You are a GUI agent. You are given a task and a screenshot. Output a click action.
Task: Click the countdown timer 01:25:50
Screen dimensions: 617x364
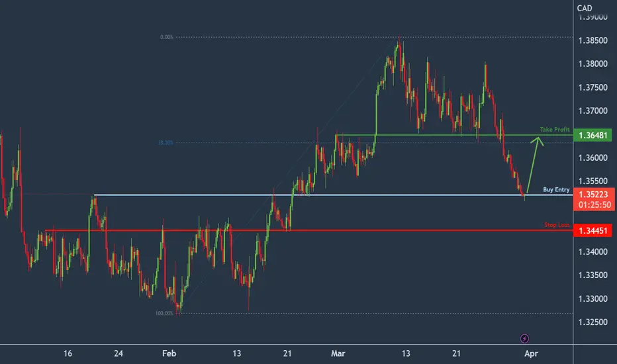[594, 205]
